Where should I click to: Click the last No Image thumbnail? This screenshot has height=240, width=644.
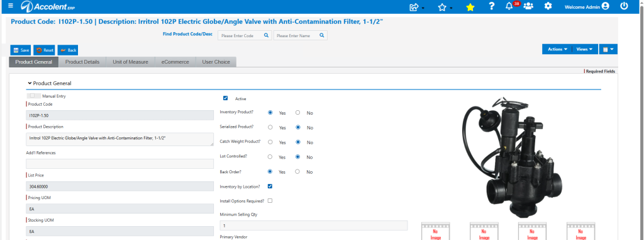tap(580, 231)
